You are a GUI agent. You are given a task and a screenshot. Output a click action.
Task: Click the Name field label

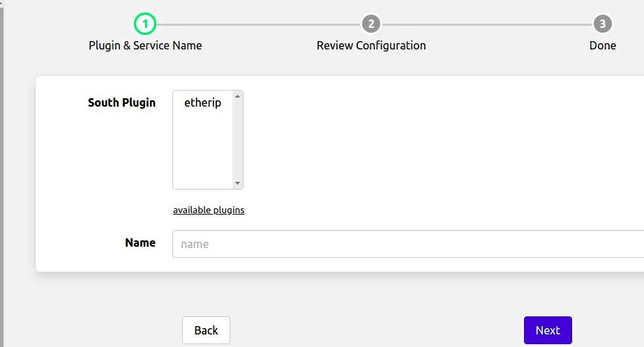click(140, 242)
